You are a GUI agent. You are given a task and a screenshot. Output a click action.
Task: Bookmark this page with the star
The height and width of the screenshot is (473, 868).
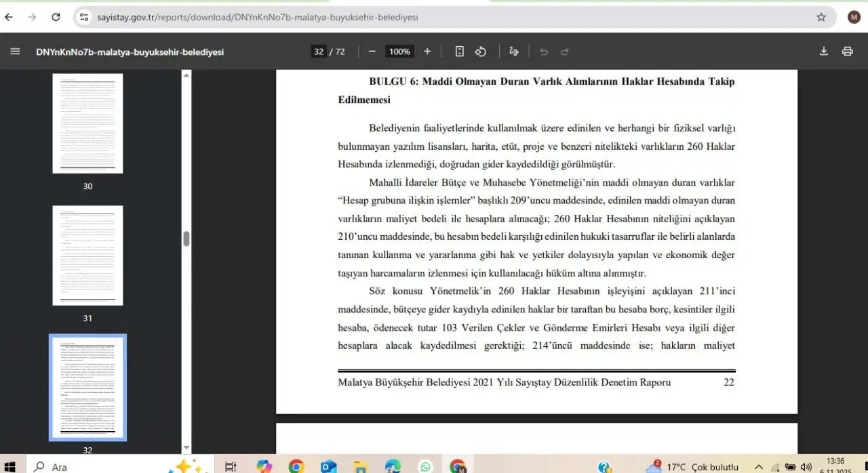pyautogui.click(x=821, y=17)
